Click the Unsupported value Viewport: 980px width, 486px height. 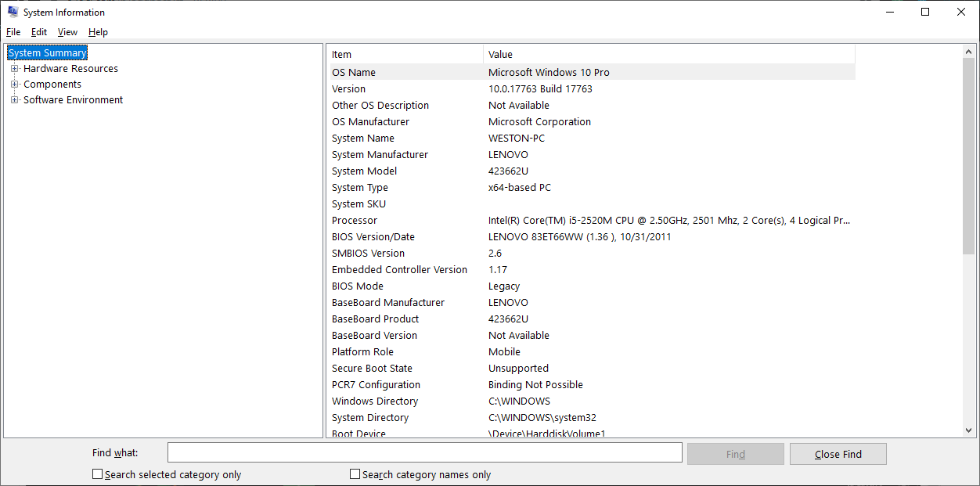[518, 368]
